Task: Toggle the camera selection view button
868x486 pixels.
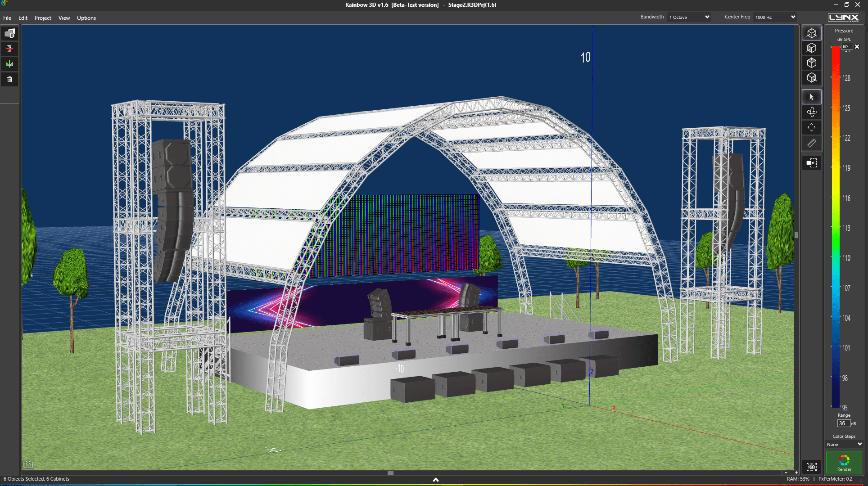Action: coord(811,163)
